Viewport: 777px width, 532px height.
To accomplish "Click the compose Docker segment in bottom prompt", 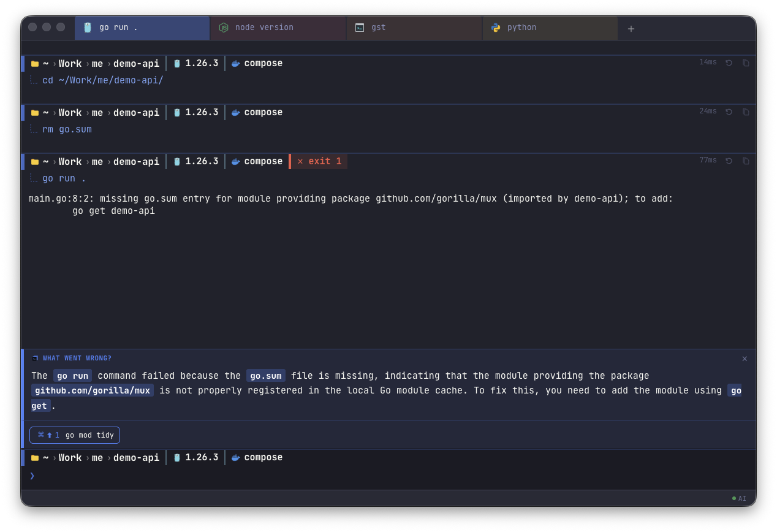I will [257, 457].
